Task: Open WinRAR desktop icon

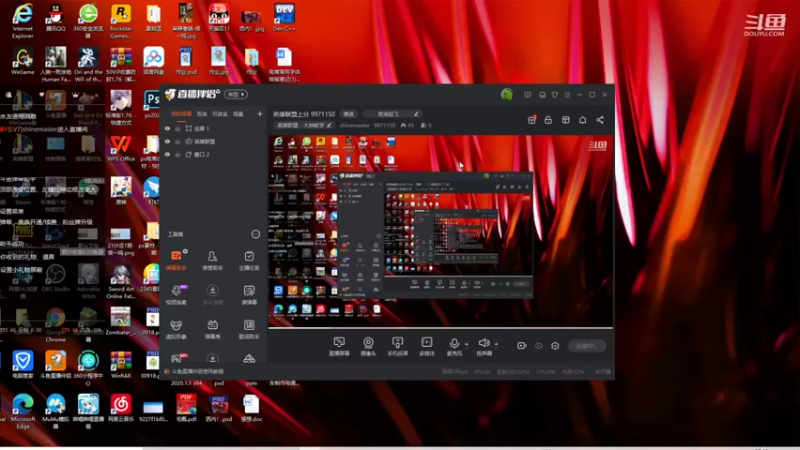Action: 121,364
